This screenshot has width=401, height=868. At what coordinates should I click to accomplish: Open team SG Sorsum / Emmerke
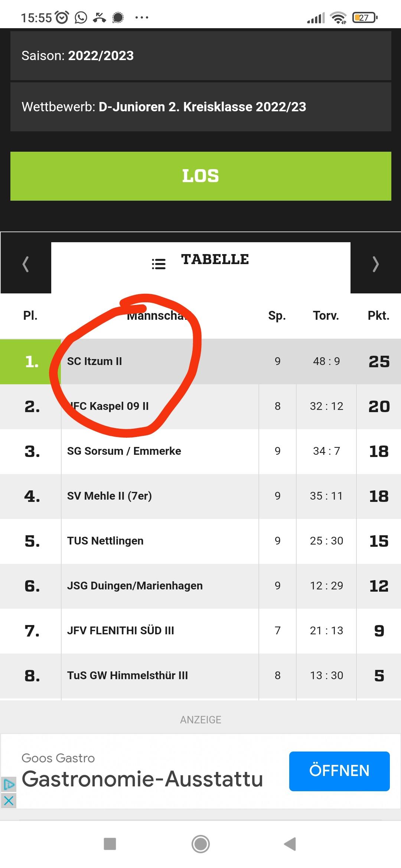click(x=124, y=451)
